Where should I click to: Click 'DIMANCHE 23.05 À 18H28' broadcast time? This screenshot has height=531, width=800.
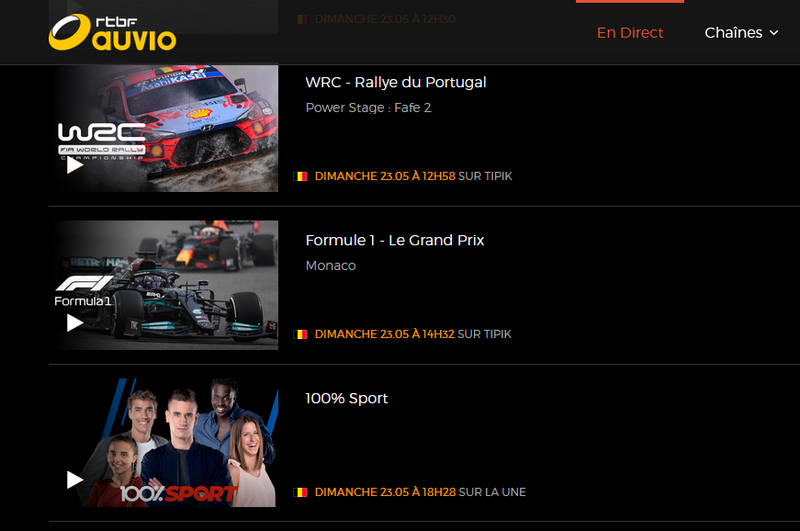[385, 493]
